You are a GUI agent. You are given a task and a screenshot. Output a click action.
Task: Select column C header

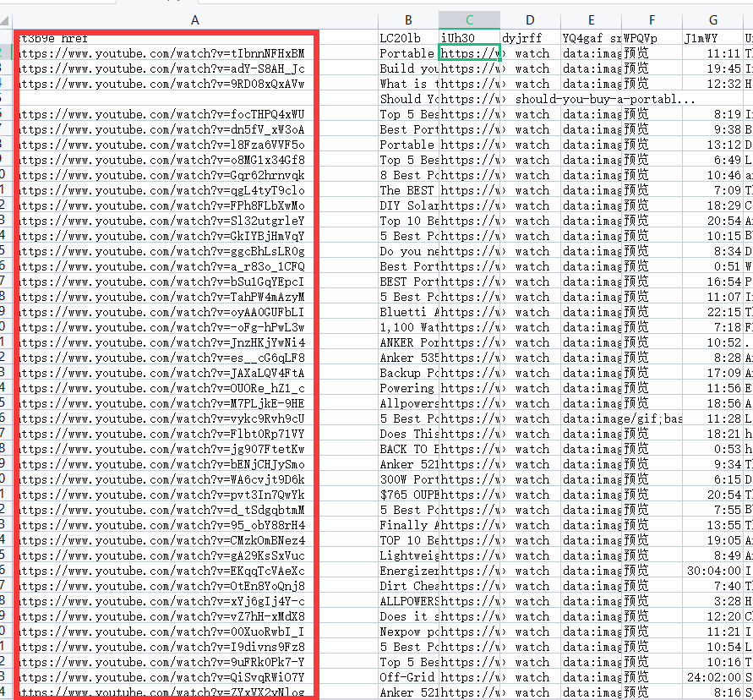pyautogui.click(x=469, y=20)
